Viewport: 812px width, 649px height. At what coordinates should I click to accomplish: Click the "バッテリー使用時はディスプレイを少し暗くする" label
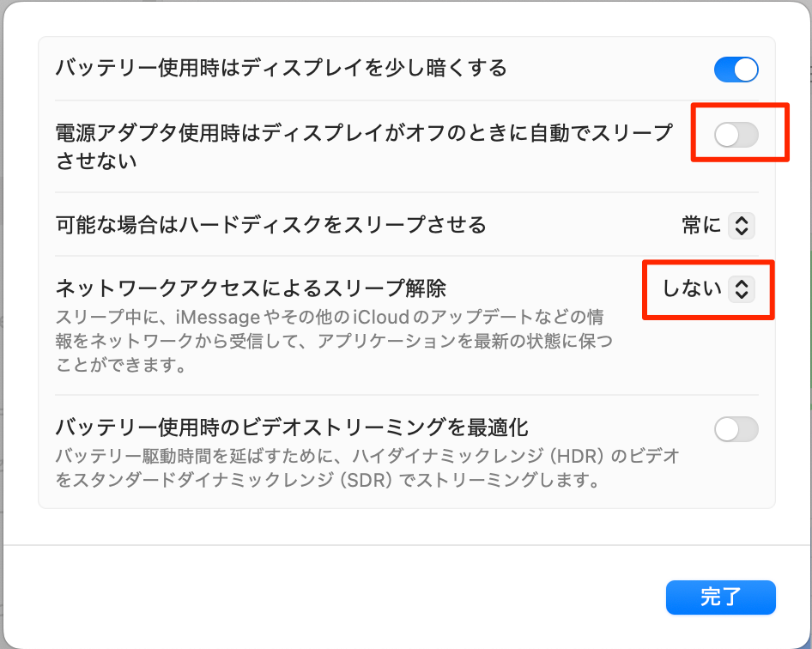pyautogui.click(x=281, y=69)
